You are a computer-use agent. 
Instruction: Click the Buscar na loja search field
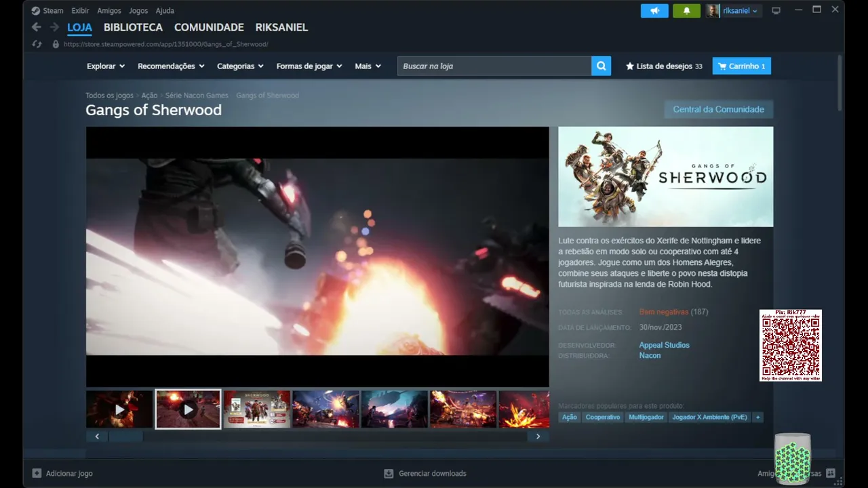494,66
